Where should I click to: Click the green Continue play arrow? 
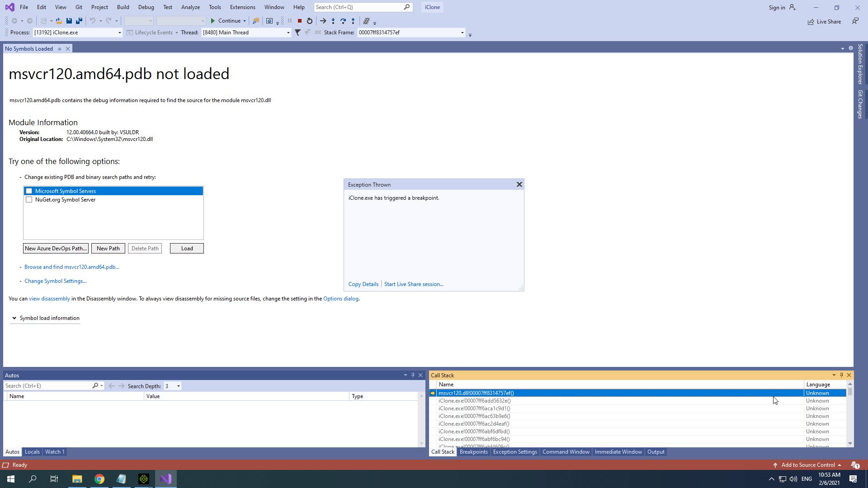pyautogui.click(x=212, y=21)
